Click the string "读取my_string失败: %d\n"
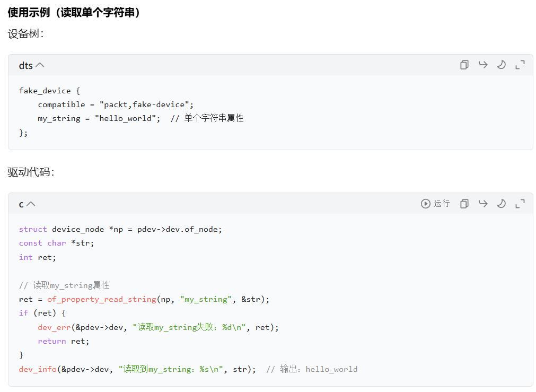536x392 pixels. click(189, 327)
